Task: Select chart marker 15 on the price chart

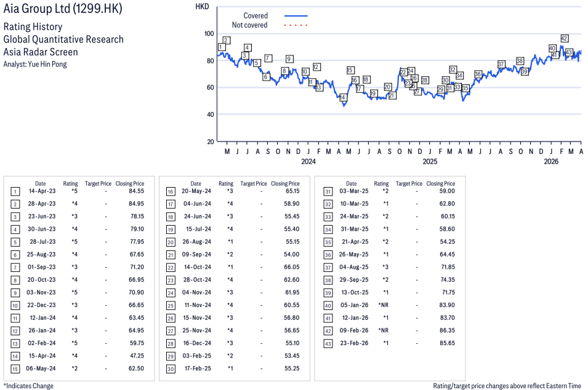Action: pos(350,70)
